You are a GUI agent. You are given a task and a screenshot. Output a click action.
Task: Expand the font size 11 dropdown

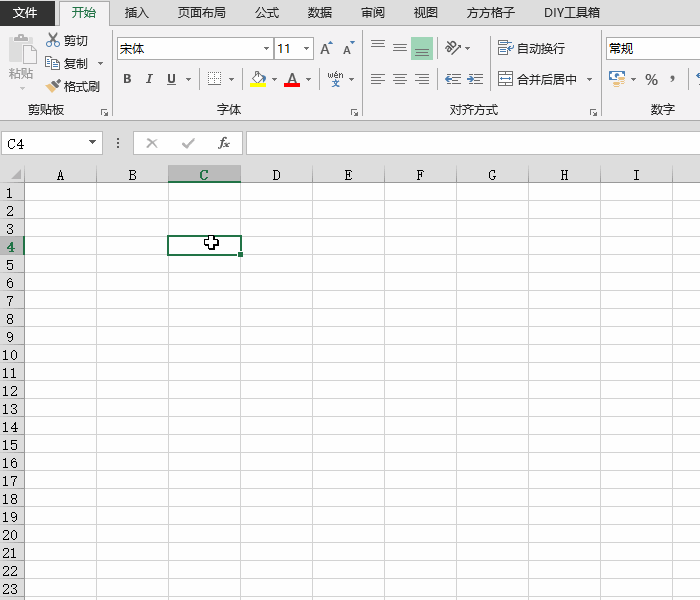[307, 48]
